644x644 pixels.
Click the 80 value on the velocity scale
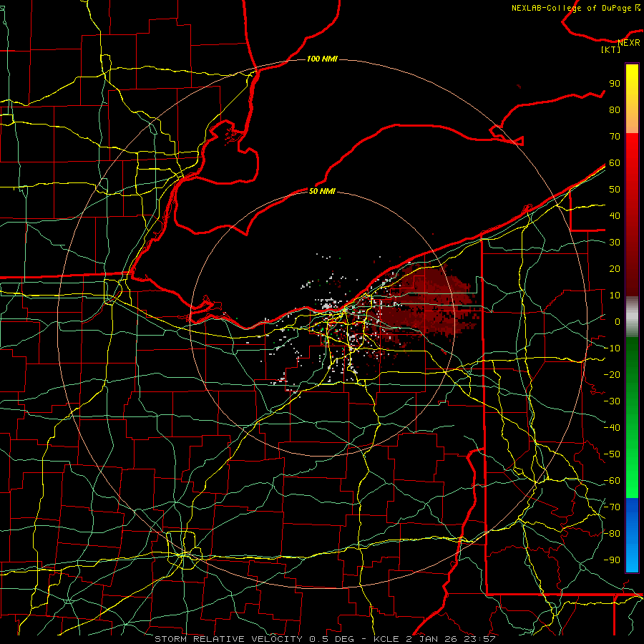point(615,110)
